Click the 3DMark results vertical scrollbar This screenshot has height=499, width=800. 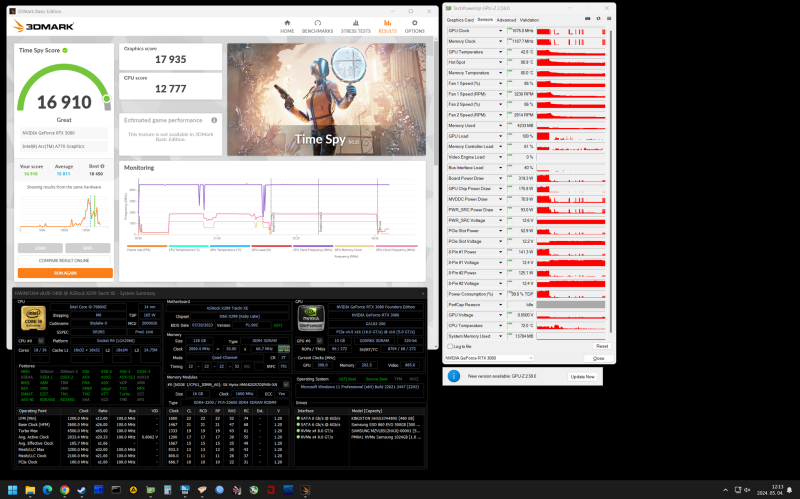point(435,102)
